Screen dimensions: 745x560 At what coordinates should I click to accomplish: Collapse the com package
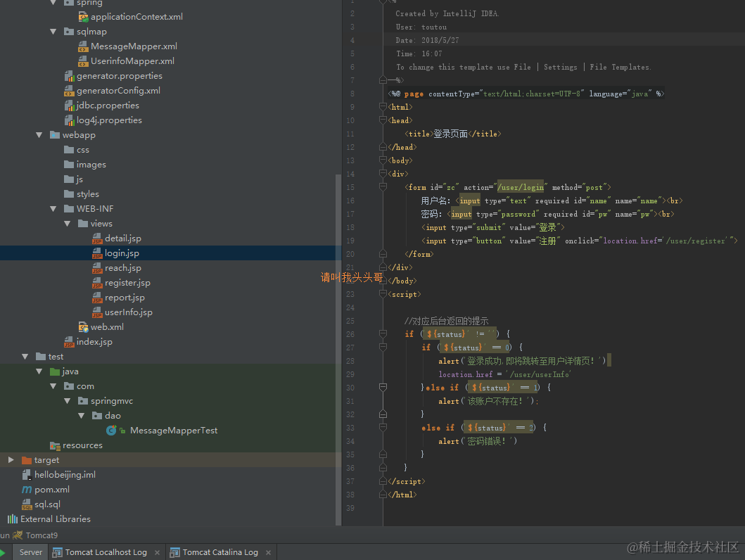[53, 386]
